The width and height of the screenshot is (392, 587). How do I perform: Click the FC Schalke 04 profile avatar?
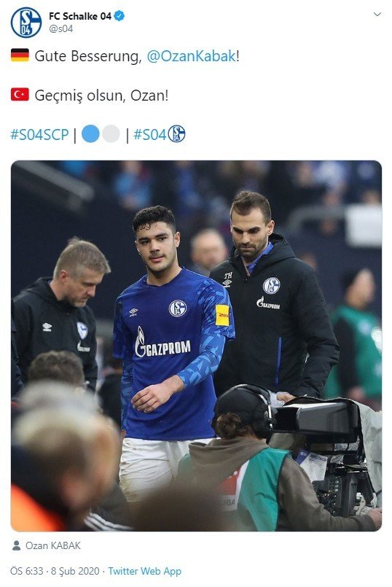pos(26,23)
